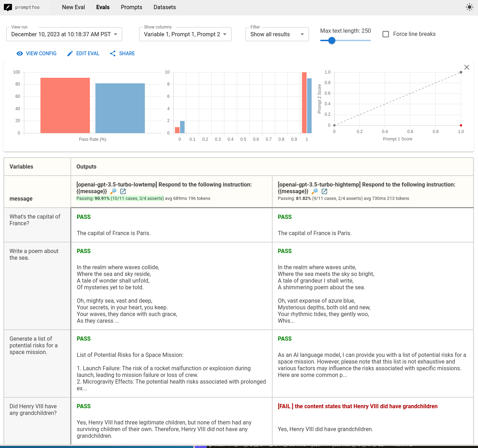Click the share network icon
The image size is (478, 448).
pos(113,53)
